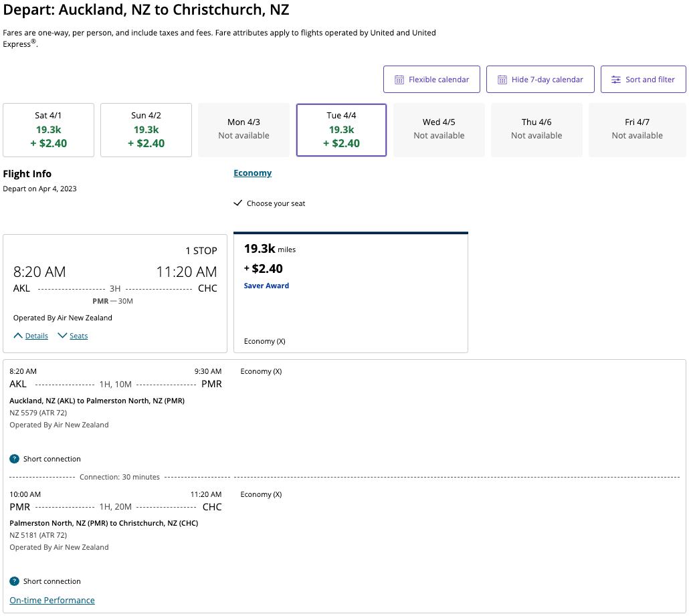This screenshot has height=616, width=689.
Task: Select the Sun 4/2 date tab
Action: point(146,130)
